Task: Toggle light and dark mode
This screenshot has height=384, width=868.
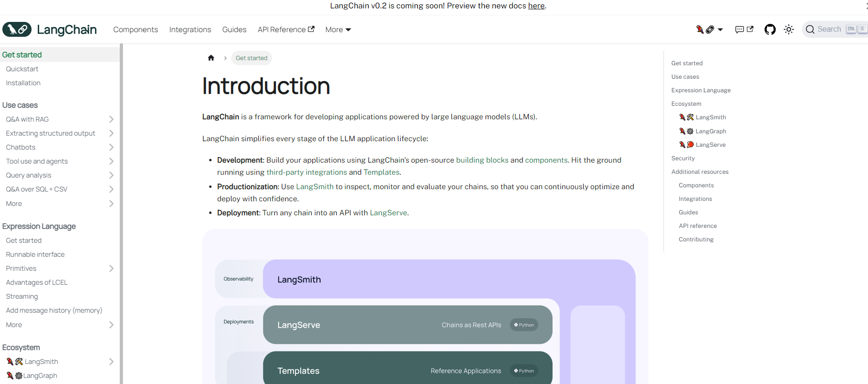Action: (789, 29)
